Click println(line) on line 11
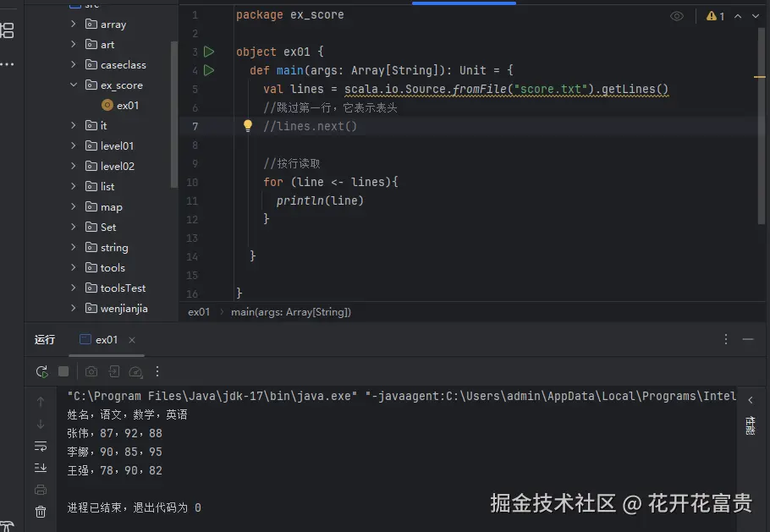Screen dimensions: 770x532 pyautogui.click(x=320, y=200)
